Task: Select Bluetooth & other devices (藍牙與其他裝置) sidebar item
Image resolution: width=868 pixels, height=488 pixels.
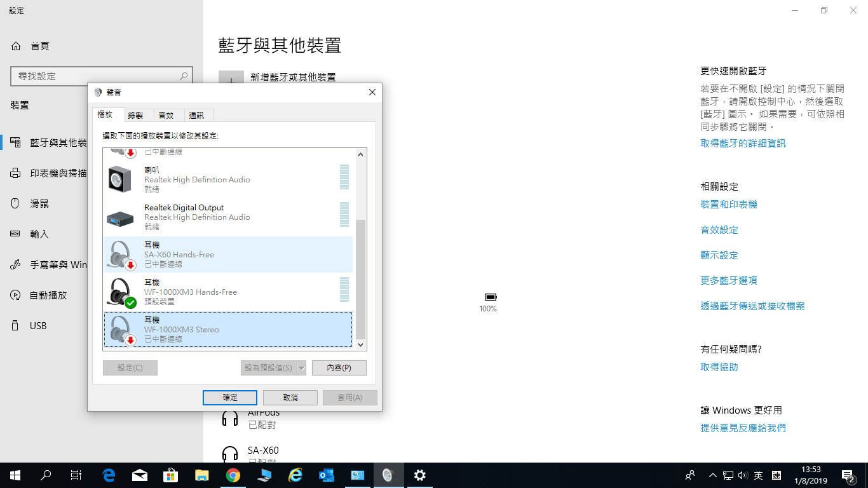Action: coord(50,142)
